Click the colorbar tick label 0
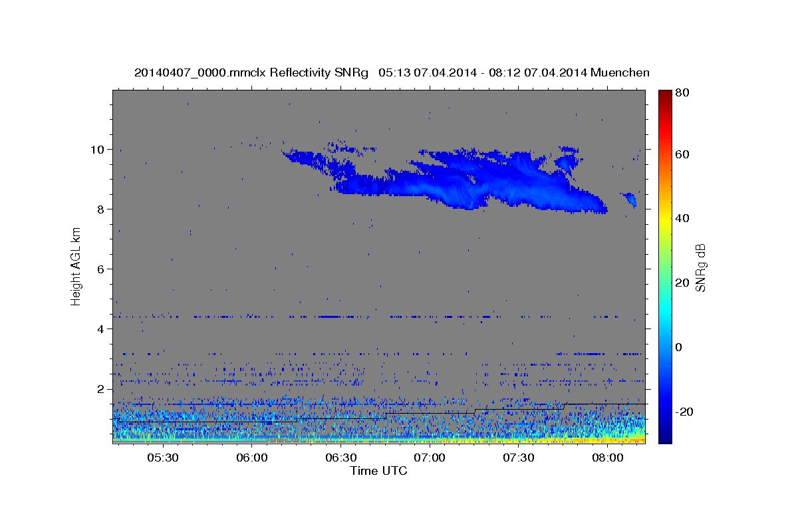Image resolution: width=798 pixels, height=532 pixels. [679, 347]
